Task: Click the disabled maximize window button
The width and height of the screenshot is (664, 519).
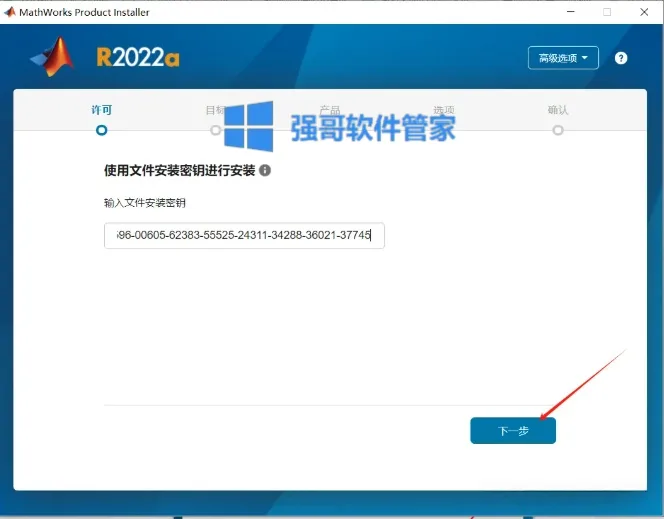Action: [x=607, y=12]
